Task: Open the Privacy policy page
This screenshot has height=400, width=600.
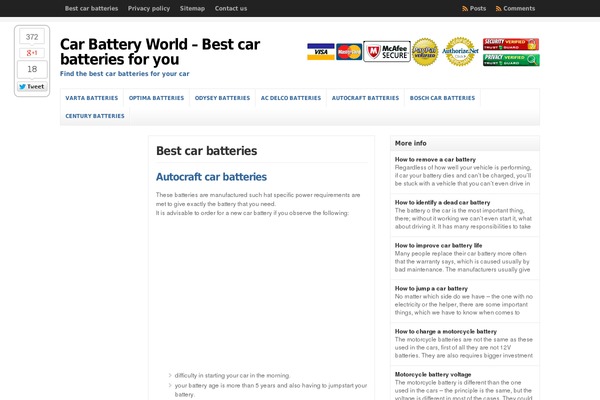Action: click(x=149, y=8)
